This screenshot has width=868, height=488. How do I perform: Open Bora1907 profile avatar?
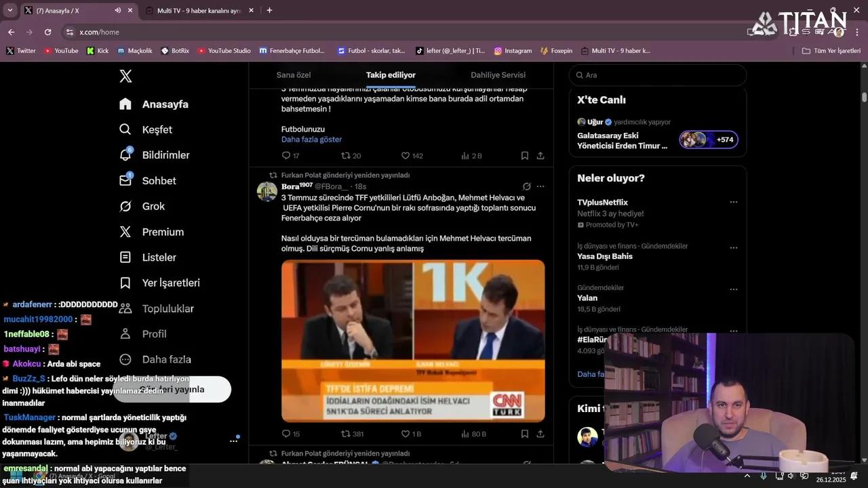[x=267, y=192]
